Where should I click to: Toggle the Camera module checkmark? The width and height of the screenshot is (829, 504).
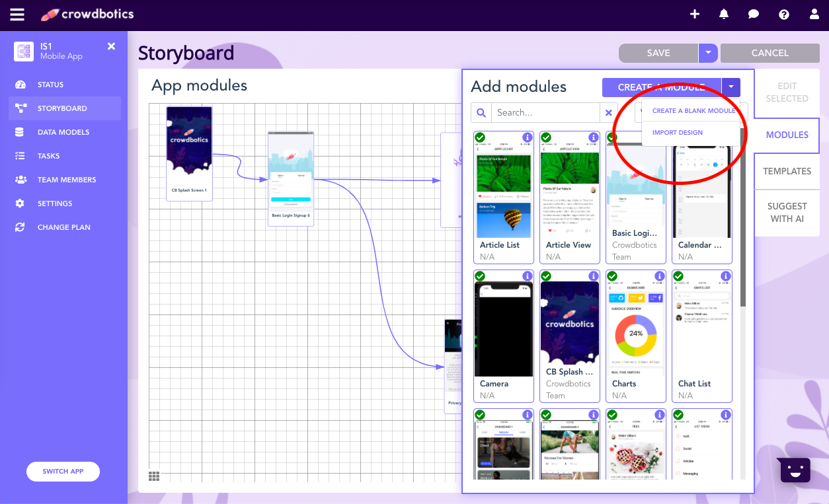480,276
